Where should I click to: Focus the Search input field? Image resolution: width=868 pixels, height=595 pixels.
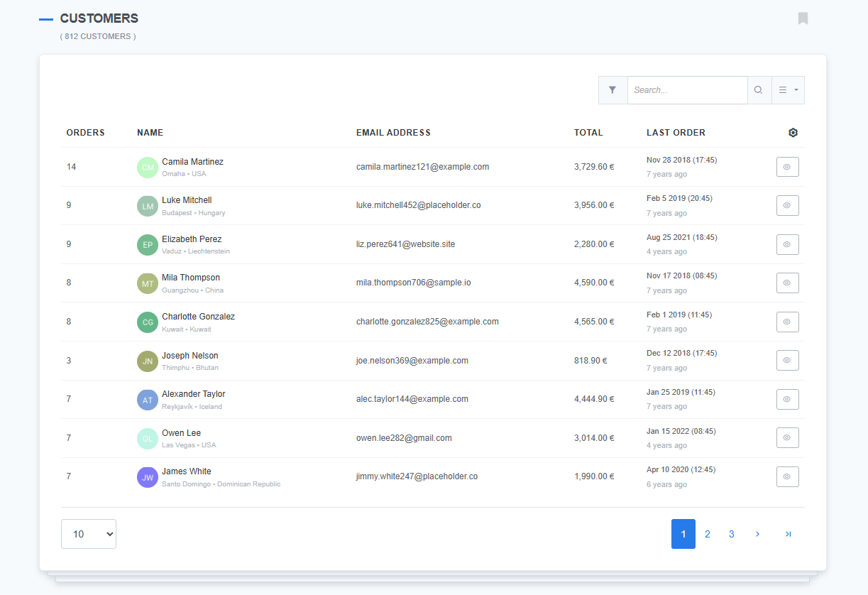[x=687, y=90]
